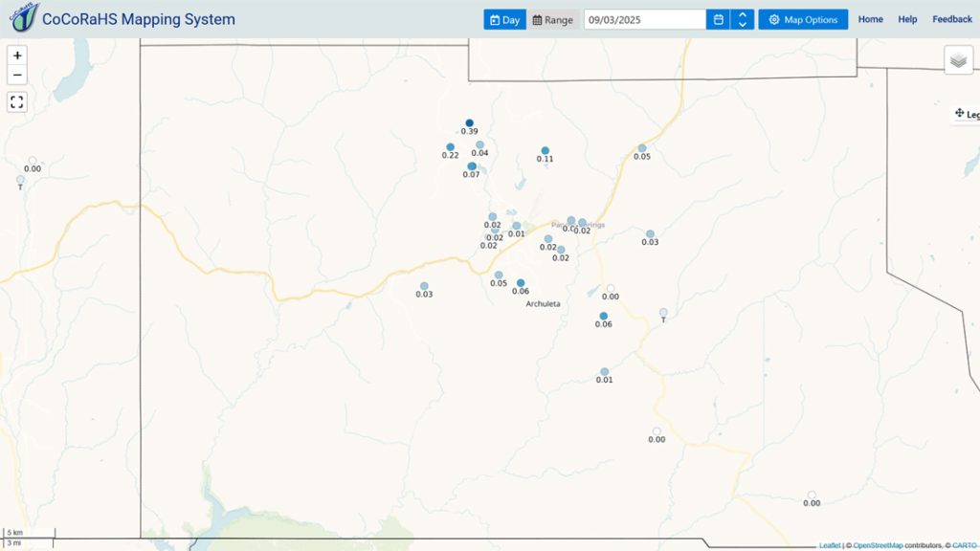Click the CoCoRaHS logo icon
This screenshot has height=551, width=980.
click(x=24, y=17)
